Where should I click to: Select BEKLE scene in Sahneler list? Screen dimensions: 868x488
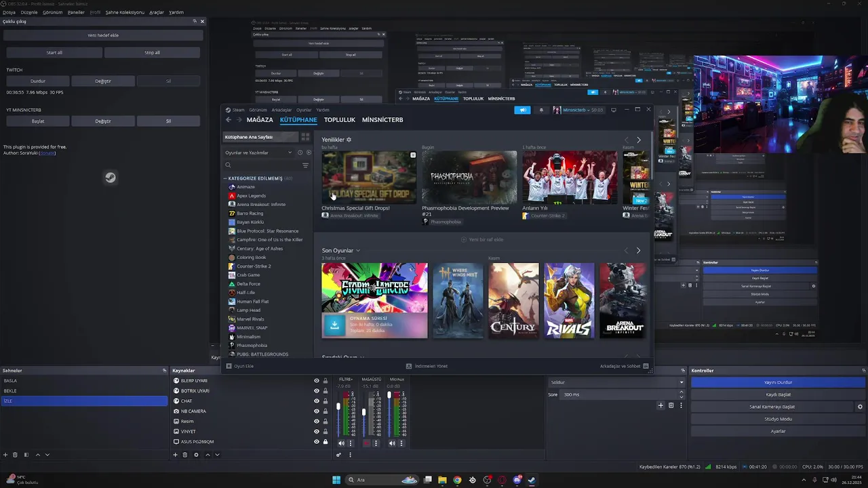[84, 391]
